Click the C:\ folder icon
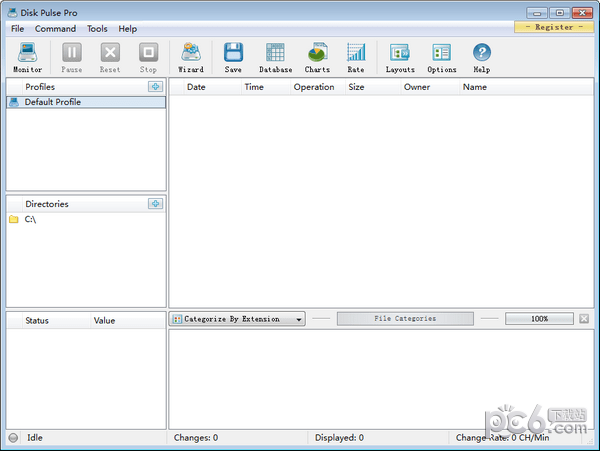Image resolution: width=600 pixels, height=451 pixels. click(14, 219)
